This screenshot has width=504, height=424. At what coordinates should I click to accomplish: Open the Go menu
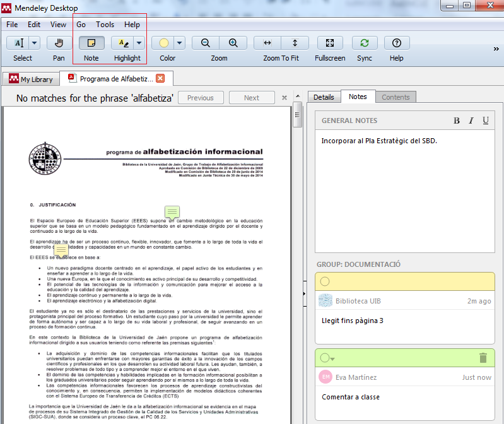point(81,25)
